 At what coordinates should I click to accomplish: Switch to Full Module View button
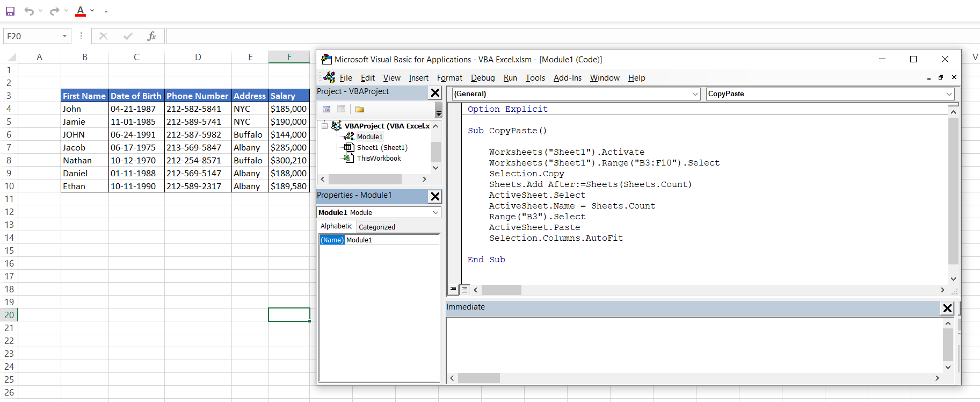(x=464, y=290)
